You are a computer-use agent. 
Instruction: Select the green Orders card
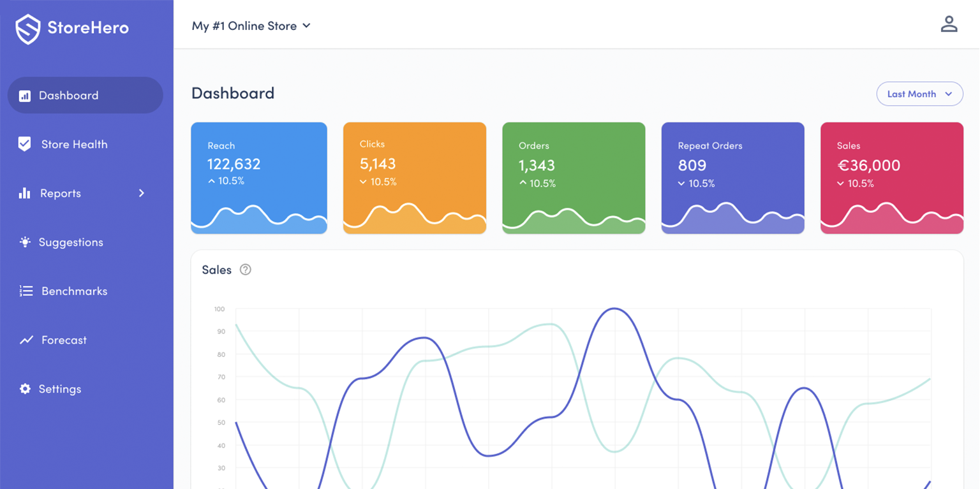pos(574,178)
